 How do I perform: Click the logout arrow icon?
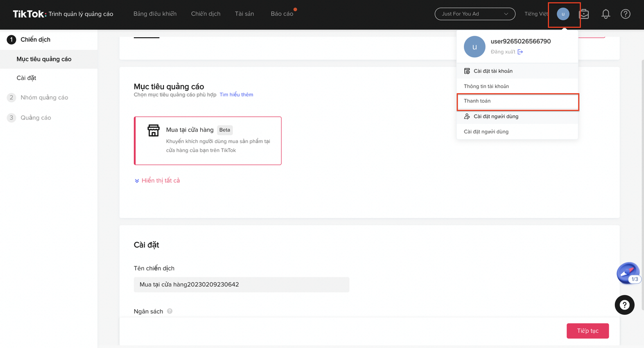point(520,52)
